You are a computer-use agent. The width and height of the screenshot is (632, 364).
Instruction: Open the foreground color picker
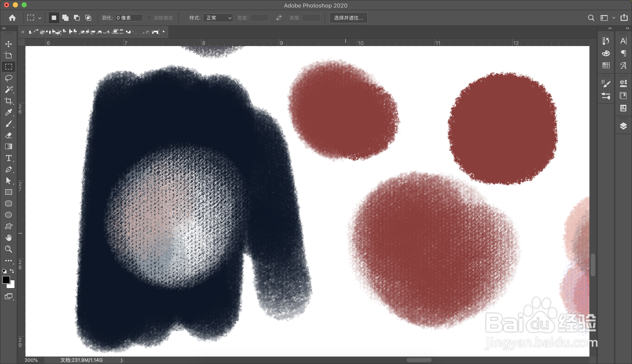tap(6, 280)
